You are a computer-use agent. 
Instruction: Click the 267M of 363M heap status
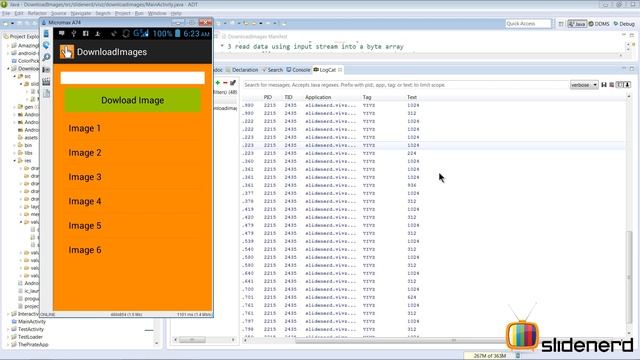(489, 356)
